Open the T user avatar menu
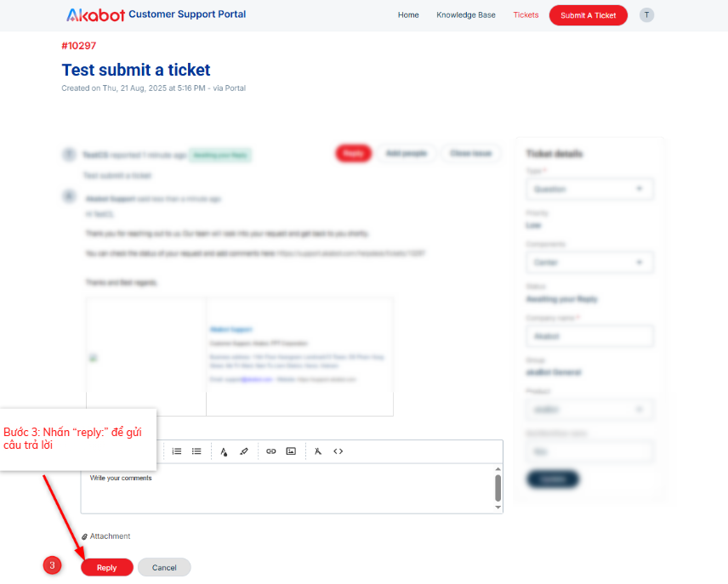Viewport: 728px width, 584px height. point(646,14)
